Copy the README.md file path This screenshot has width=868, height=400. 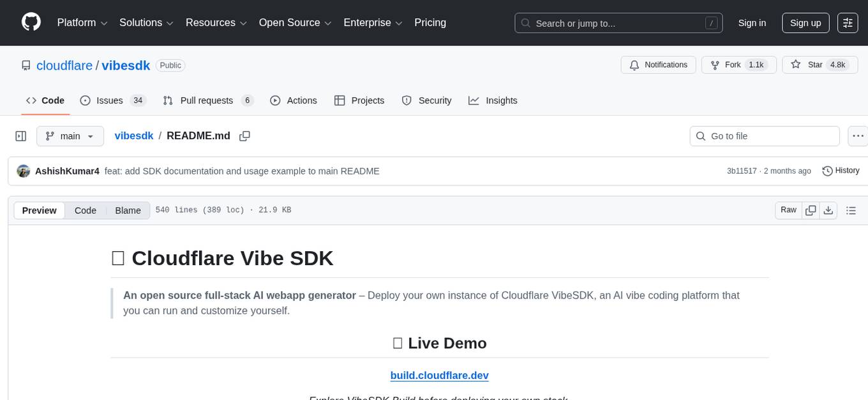244,136
